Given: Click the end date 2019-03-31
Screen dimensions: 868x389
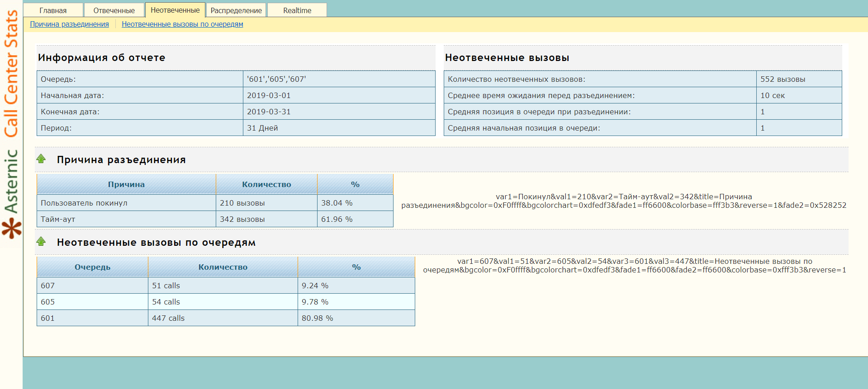Looking at the screenshot, I should (x=269, y=112).
